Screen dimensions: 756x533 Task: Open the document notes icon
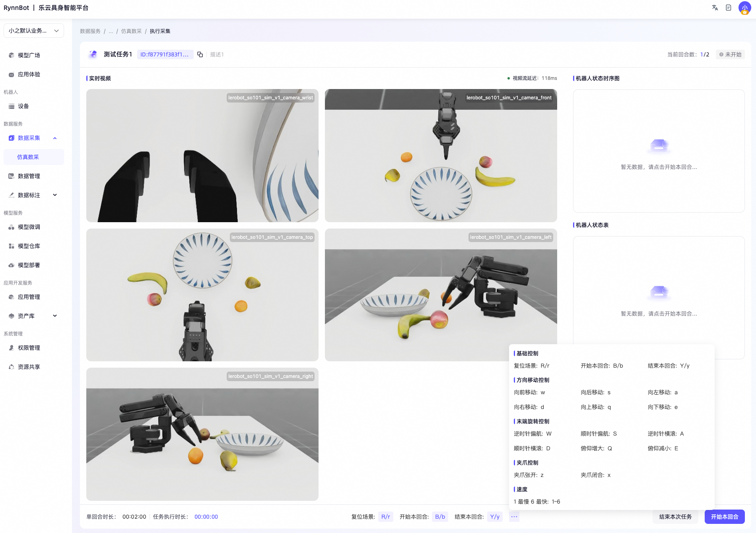click(x=729, y=8)
